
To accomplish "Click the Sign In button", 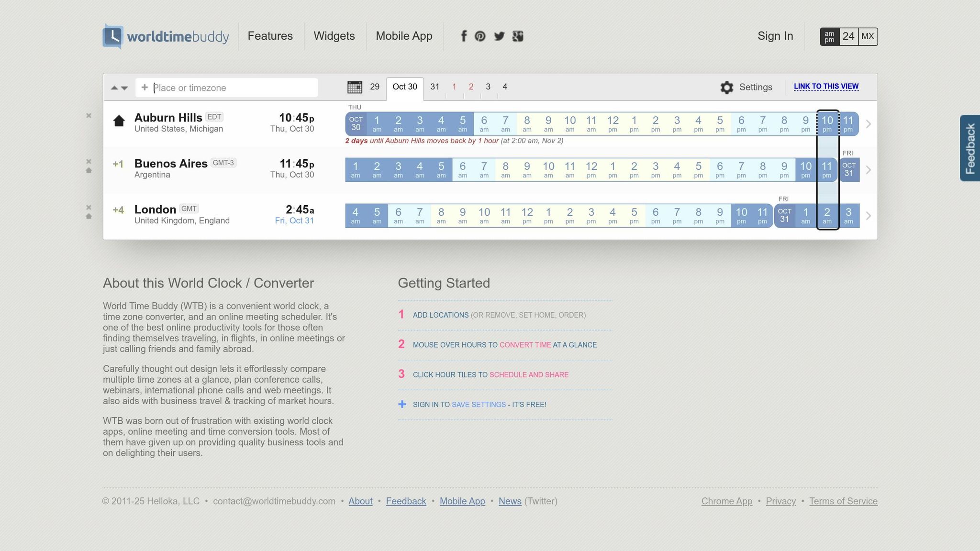I will (x=775, y=36).
